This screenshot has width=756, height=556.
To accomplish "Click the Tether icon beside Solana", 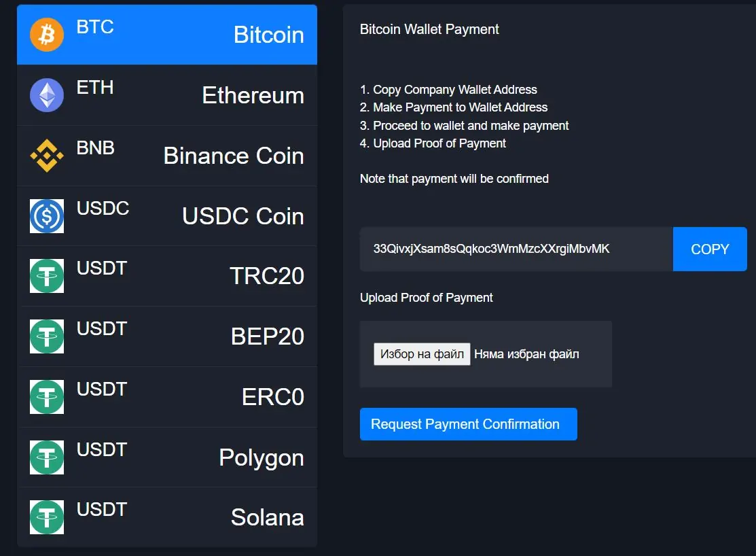I will (47, 517).
